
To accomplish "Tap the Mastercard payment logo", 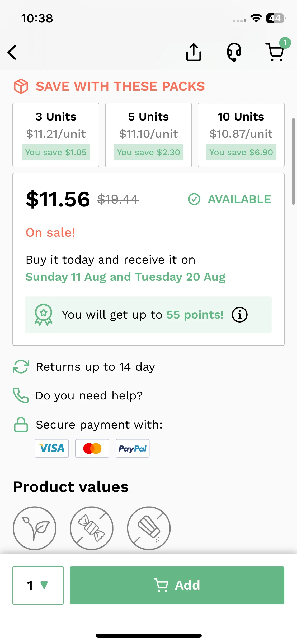I will (92, 448).
